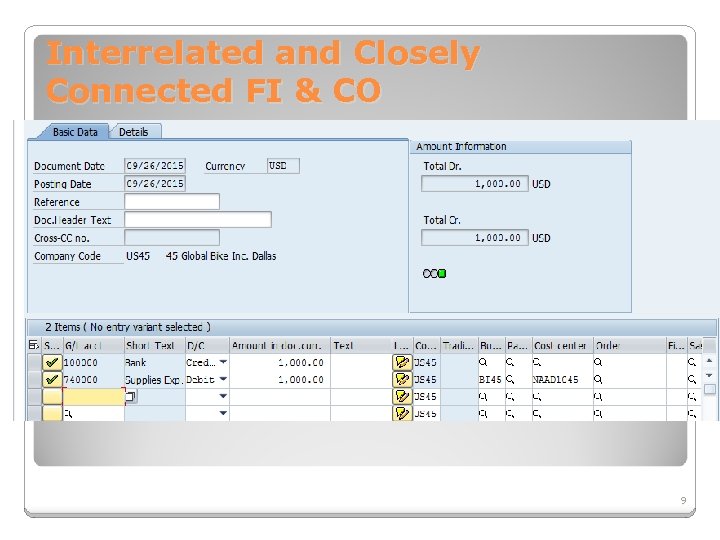Click the long text edit icon in third row
The height and width of the screenshot is (540, 720).
(x=402, y=396)
